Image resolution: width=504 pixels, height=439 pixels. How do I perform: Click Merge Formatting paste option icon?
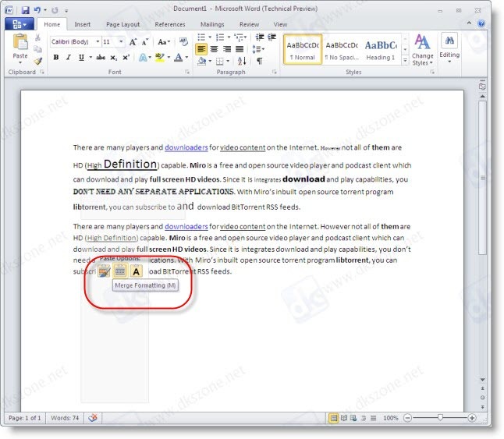[120, 271]
